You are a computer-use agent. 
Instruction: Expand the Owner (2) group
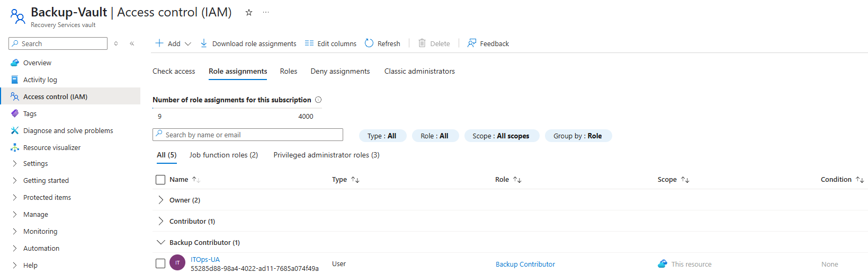point(161,200)
